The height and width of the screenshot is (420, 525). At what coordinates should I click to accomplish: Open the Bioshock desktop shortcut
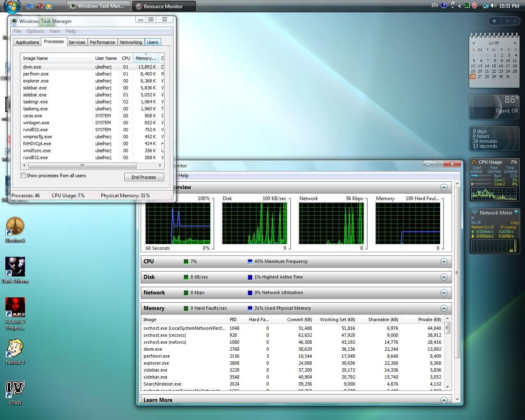click(15, 227)
